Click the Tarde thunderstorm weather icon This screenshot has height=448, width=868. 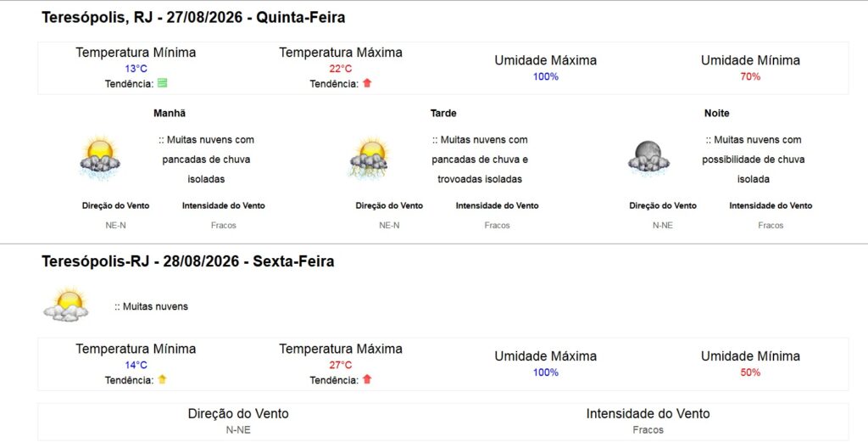pos(370,159)
